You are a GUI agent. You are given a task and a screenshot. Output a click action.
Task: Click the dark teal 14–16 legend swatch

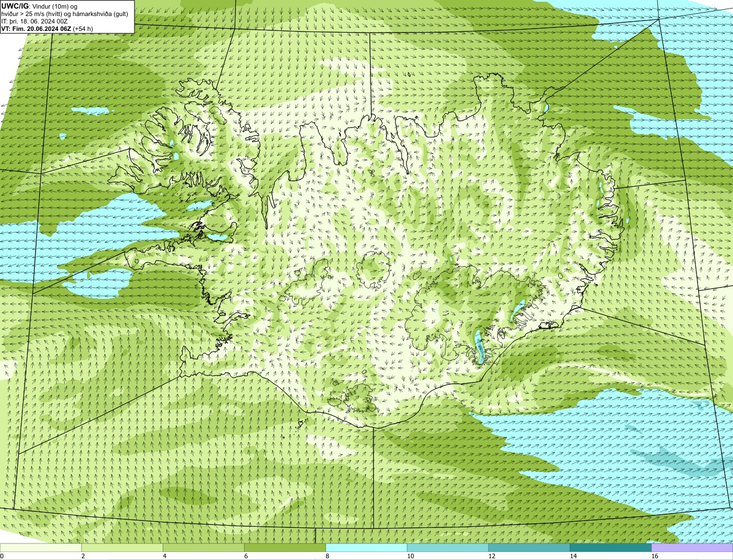(611, 548)
